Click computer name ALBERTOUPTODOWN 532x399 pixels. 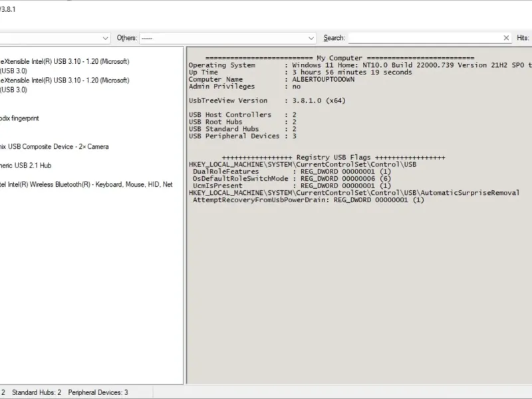(323, 79)
